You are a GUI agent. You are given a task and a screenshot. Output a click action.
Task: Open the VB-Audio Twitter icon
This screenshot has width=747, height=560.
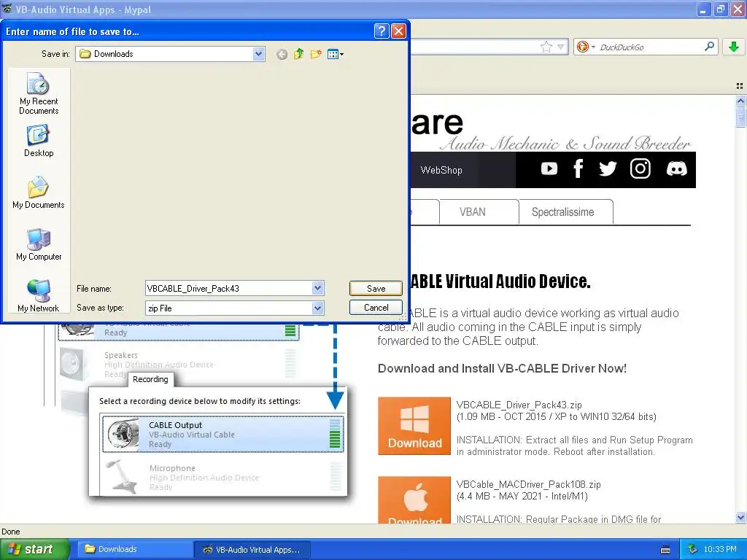point(608,168)
